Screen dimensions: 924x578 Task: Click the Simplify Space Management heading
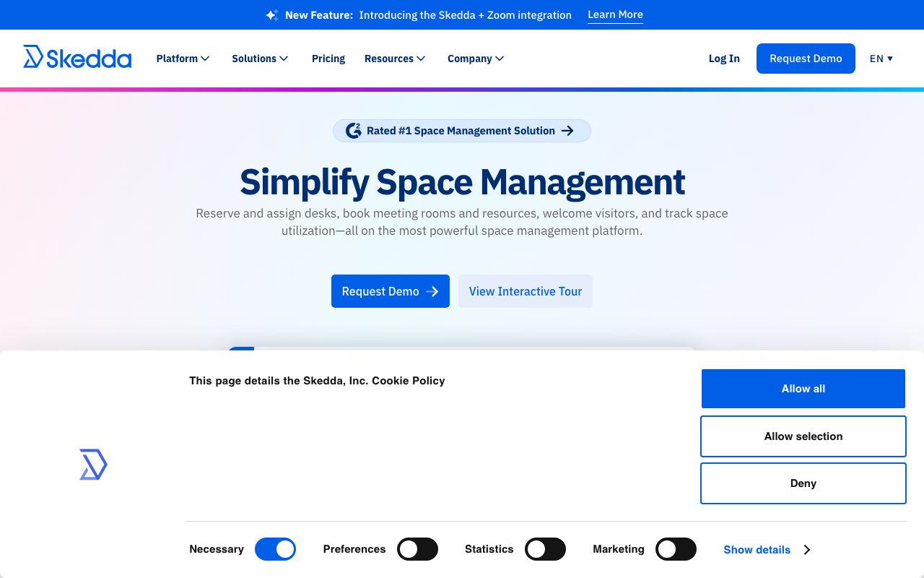pyautogui.click(x=462, y=181)
